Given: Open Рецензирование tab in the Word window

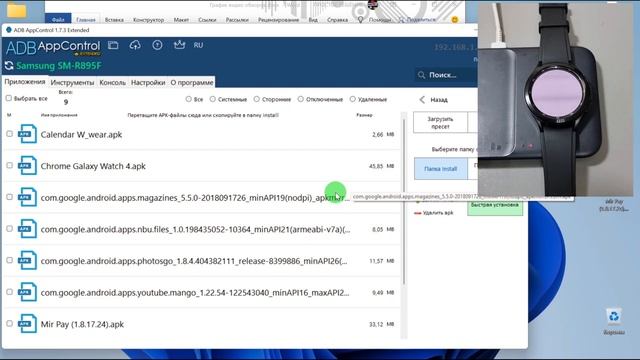Looking at the screenshot, I should point(278,20).
